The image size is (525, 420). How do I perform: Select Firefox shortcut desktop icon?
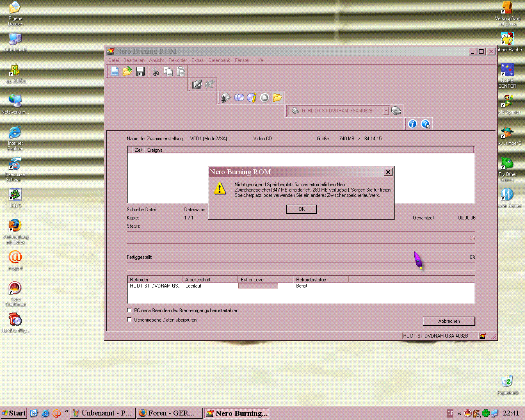pyautogui.click(x=15, y=231)
